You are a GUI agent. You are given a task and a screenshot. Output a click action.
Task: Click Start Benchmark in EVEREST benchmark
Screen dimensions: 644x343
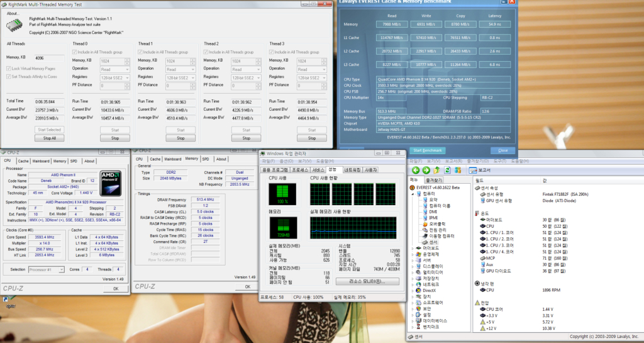(428, 150)
